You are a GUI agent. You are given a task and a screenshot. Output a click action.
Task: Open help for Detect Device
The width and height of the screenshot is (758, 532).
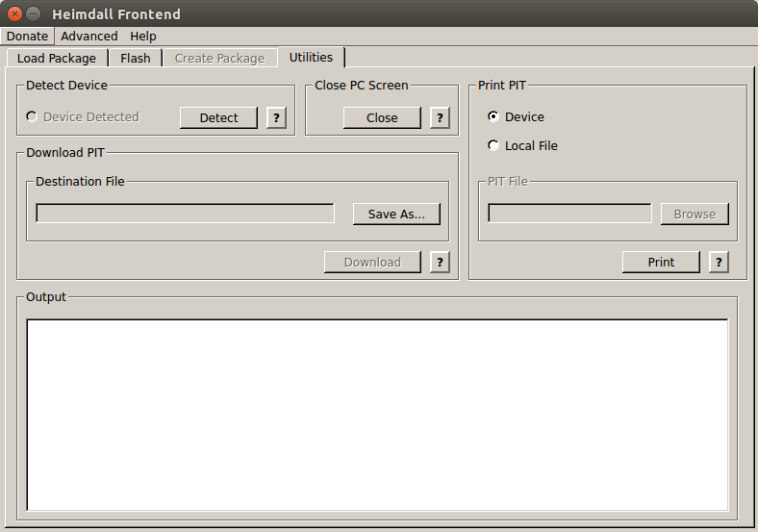tap(276, 117)
